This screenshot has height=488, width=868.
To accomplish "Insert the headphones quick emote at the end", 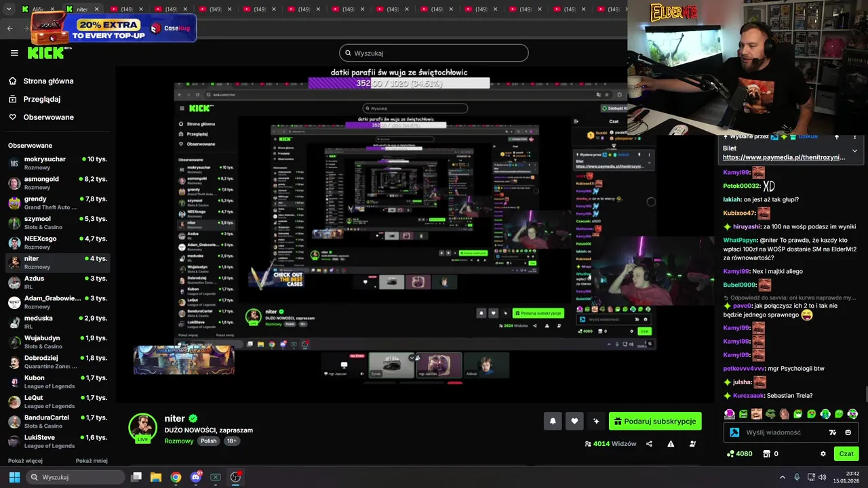I will pos(852,414).
